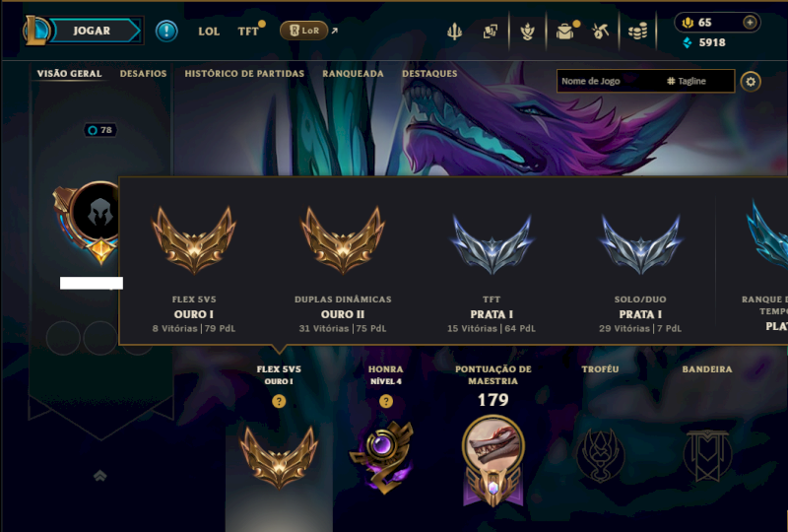788x532 pixels.
Task: Select the RANQUEADA tab
Action: tap(353, 74)
